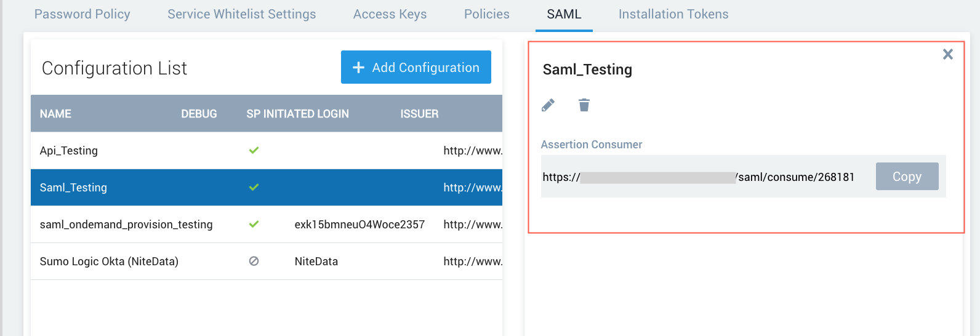Screen dimensions: 980x336
Task: Select the SAML tab
Action: [564, 14]
